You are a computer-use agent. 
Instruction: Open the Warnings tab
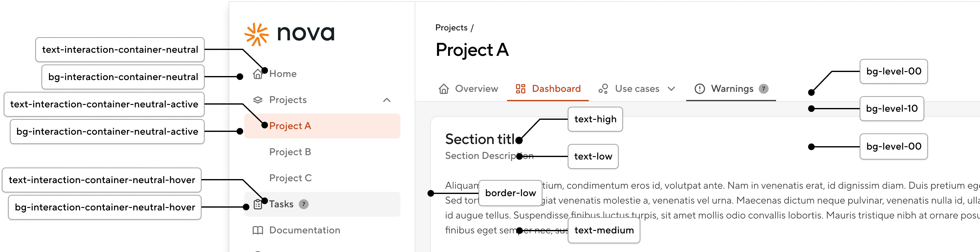(731, 89)
